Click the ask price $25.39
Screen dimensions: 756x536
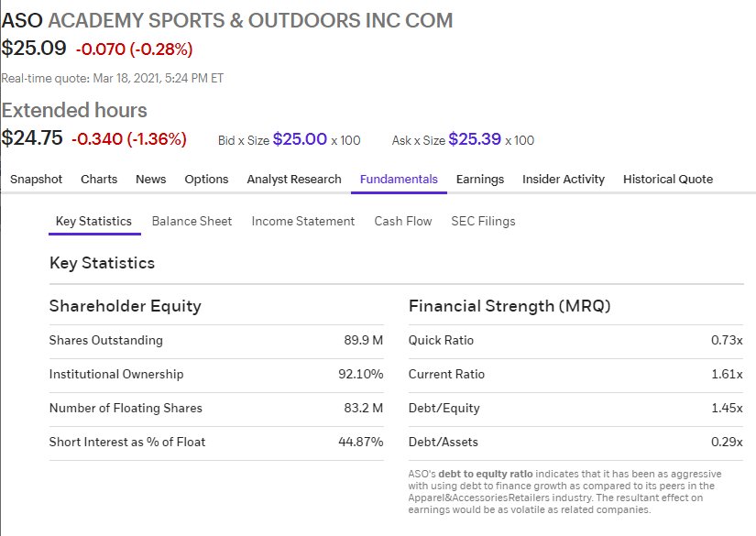coord(475,139)
